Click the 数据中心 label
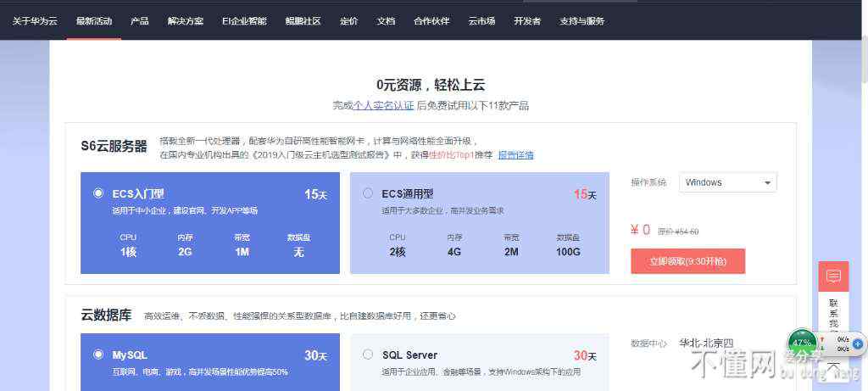The height and width of the screenshot is (391, 868). pos(648,344)
